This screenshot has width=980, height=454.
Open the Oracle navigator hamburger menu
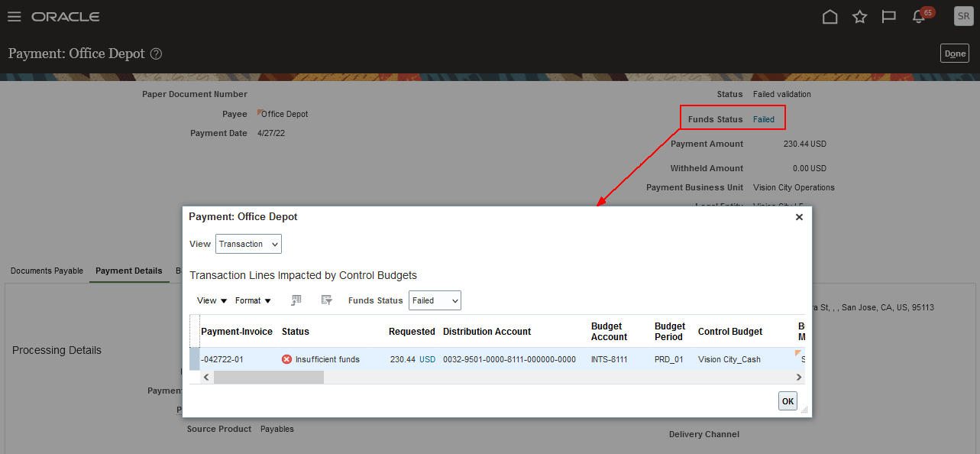[x=14, y=17]
